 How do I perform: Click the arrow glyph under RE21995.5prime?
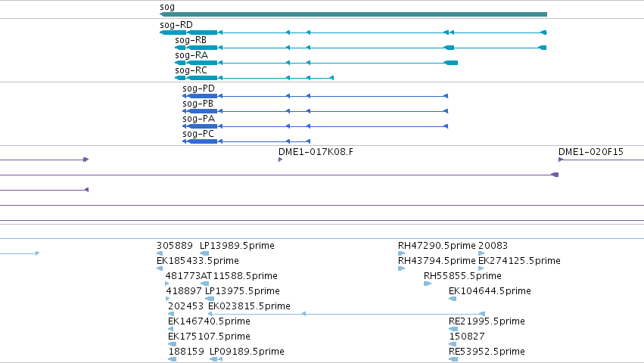(453, 329)
